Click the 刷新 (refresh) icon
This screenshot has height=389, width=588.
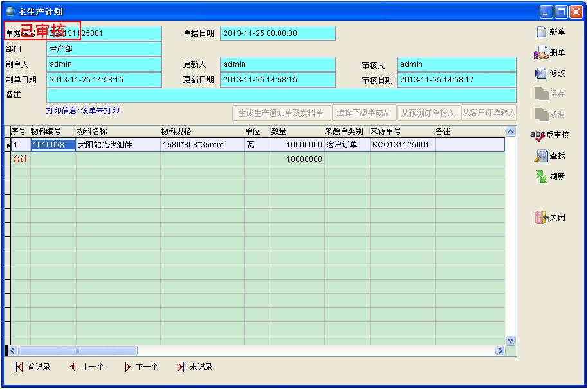[x=541, y=176]
